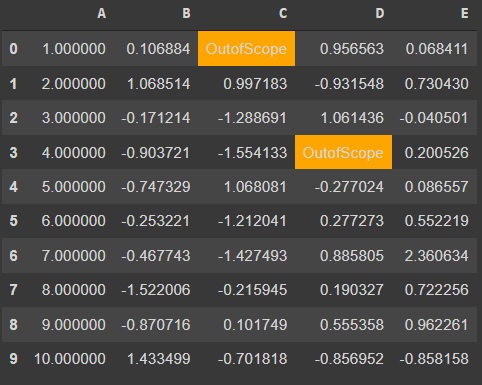Select cell value 0.956563
The height and width of the screenshot is (385, 482).
(352, 49)
